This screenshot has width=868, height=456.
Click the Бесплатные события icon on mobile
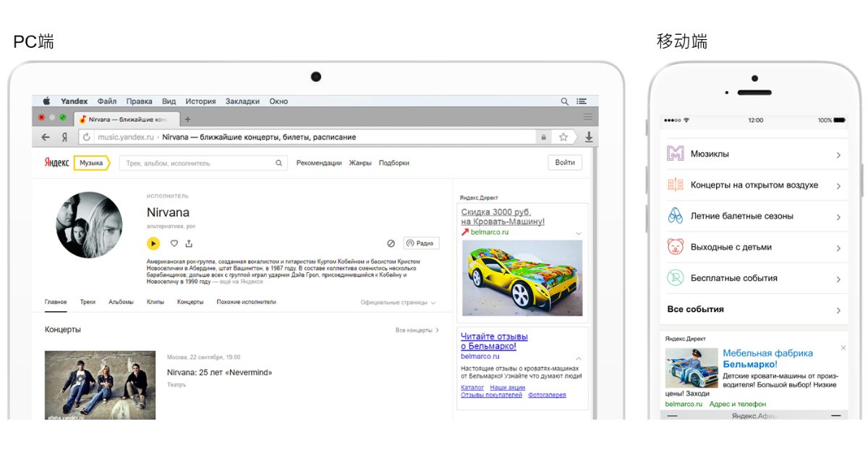[x=676, y=278]
